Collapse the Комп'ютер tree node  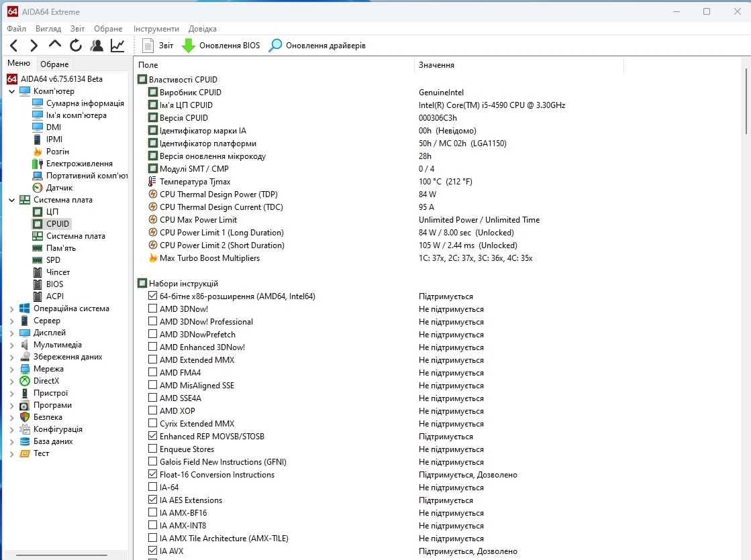coord(11,91)
